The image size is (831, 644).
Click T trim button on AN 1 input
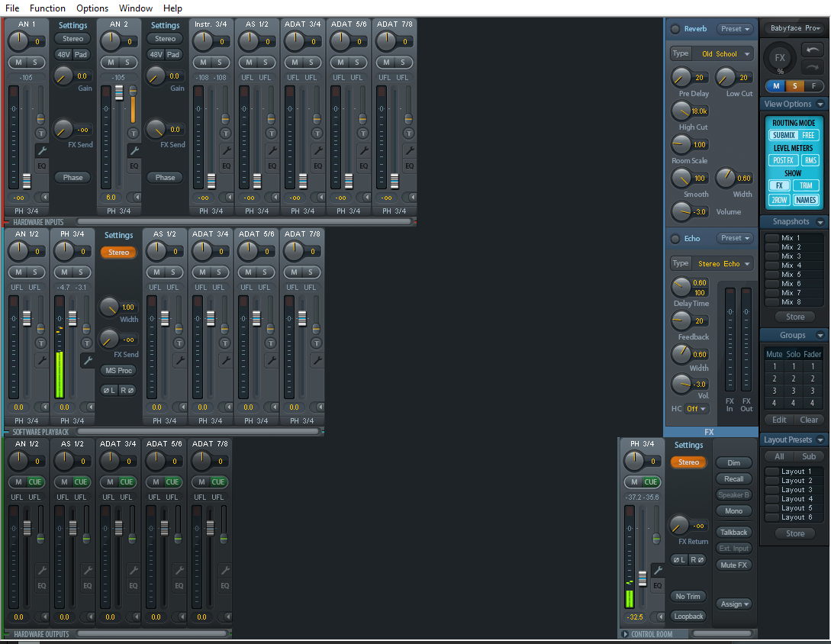coord(40,133)
